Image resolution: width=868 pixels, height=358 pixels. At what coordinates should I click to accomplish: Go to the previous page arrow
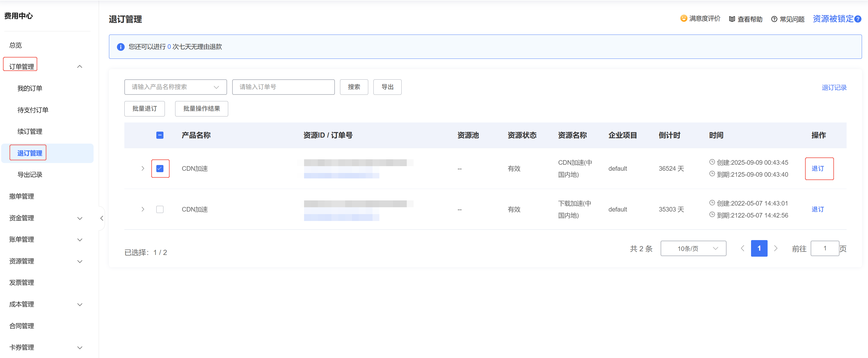point(742,248)
